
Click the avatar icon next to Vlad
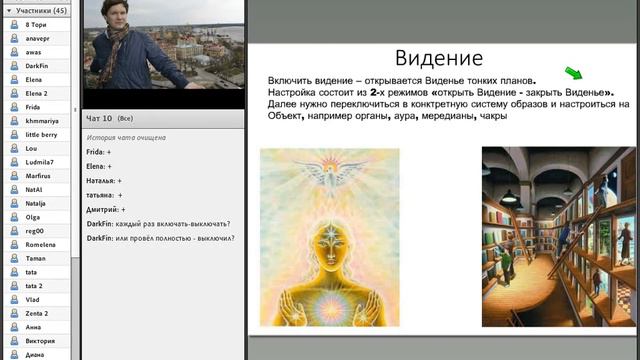pyautogui.click(x=14, y=300)
